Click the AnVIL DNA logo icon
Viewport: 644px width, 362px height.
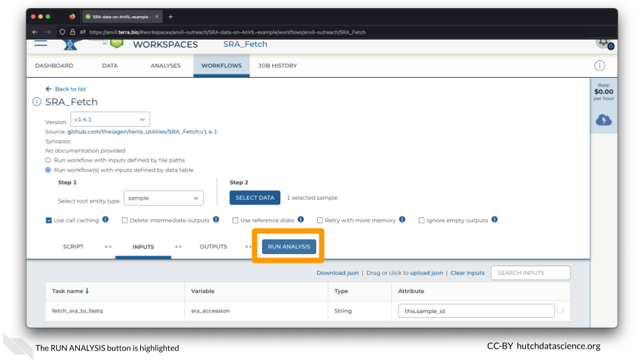(70, 44)
